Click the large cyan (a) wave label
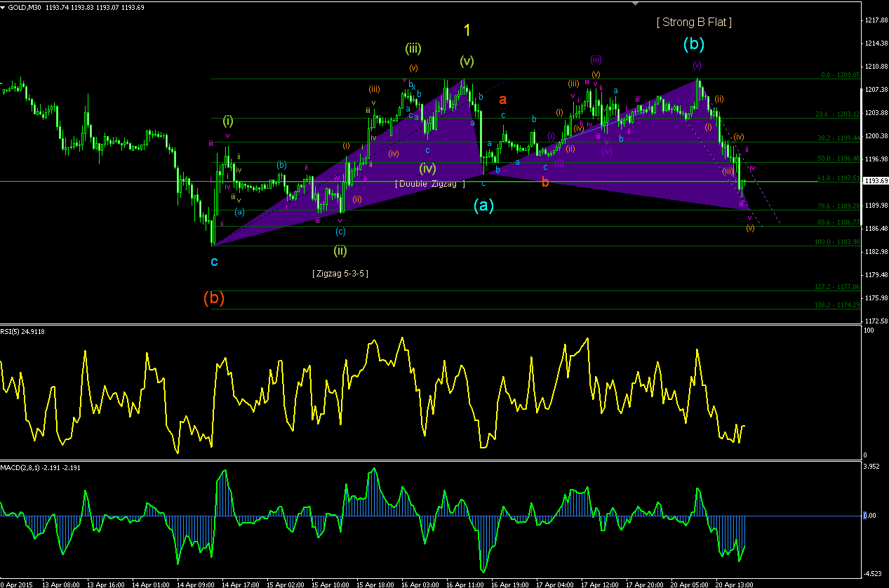The height and width of the screenshot is (588, 889). coord(483,206)
